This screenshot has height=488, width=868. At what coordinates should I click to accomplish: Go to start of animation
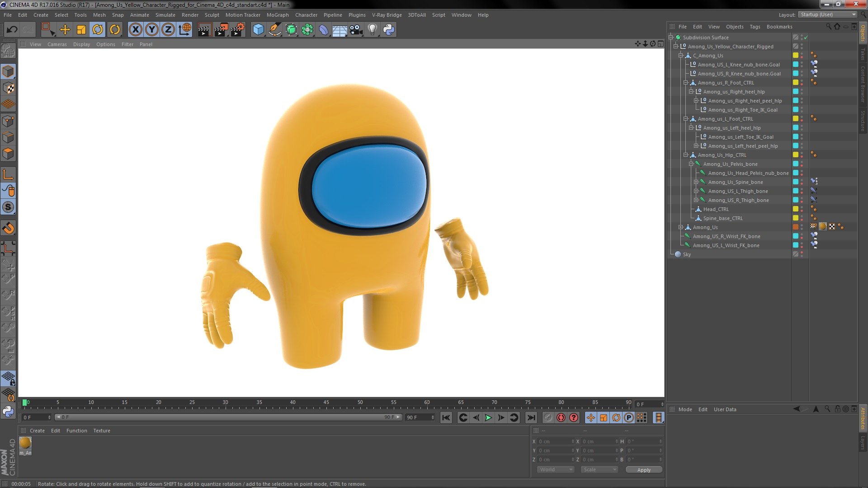(x=446, y=418)
